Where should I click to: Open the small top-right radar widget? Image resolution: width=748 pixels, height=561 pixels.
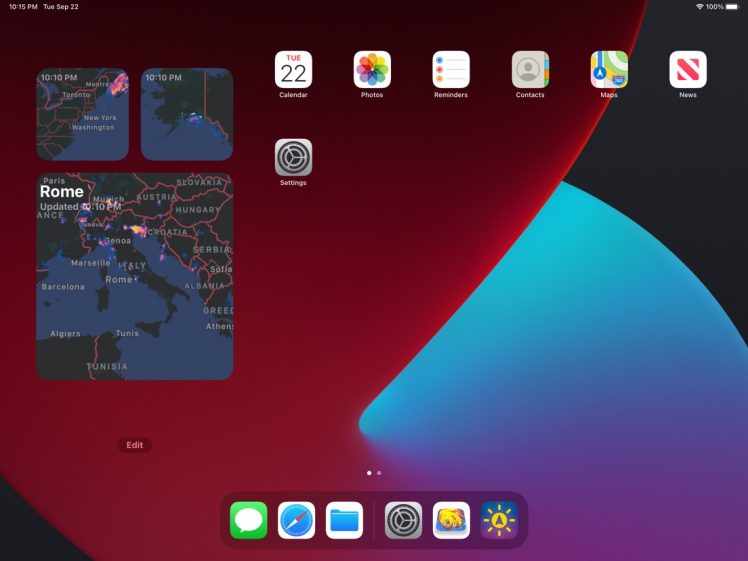pyautogui.click(x=187, y=114)
